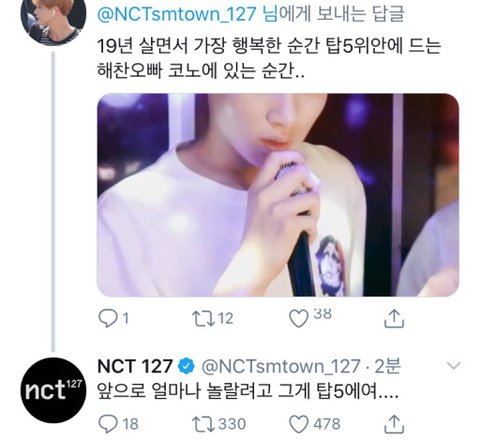Open the NCT 127 display name
480x442 pixels.
135,366
